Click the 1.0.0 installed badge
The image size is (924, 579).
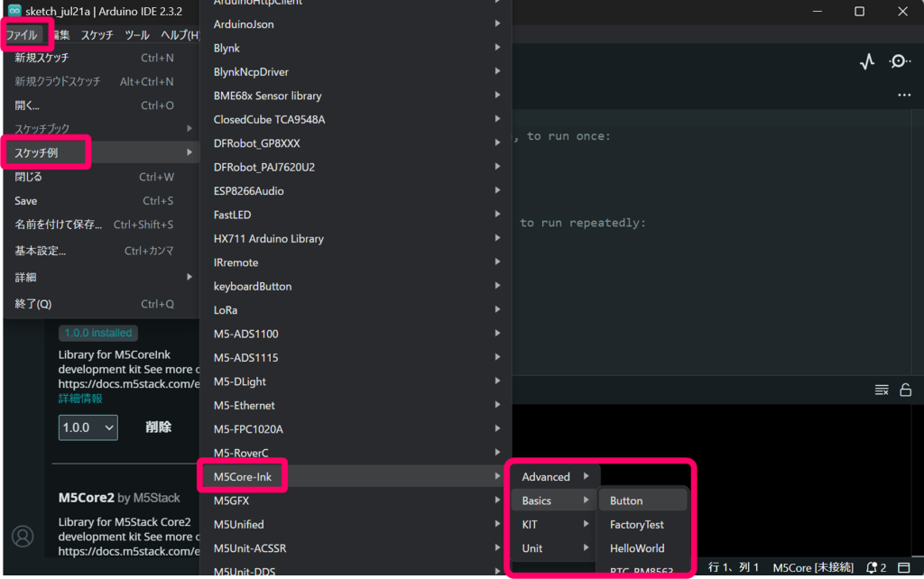97,333
